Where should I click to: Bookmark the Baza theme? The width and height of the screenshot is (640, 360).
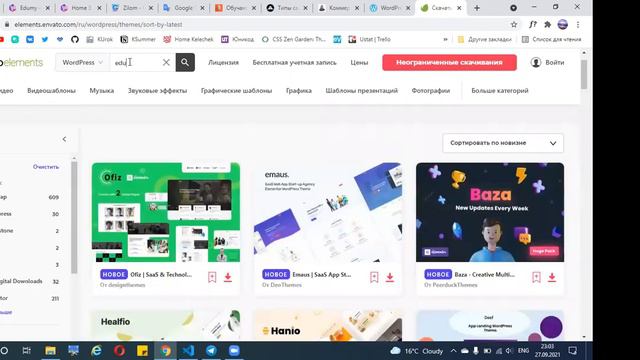(536, 277)
